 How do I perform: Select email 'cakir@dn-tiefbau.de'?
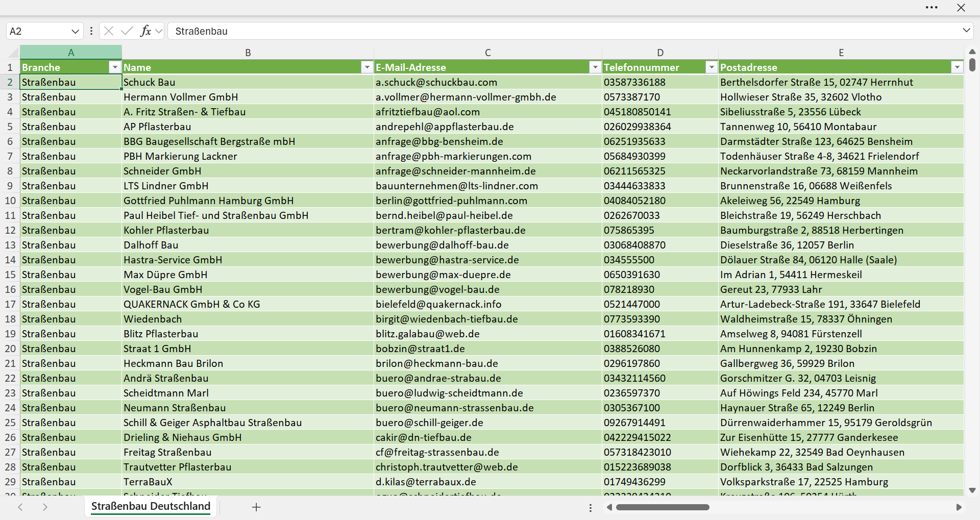click(488, 437)
